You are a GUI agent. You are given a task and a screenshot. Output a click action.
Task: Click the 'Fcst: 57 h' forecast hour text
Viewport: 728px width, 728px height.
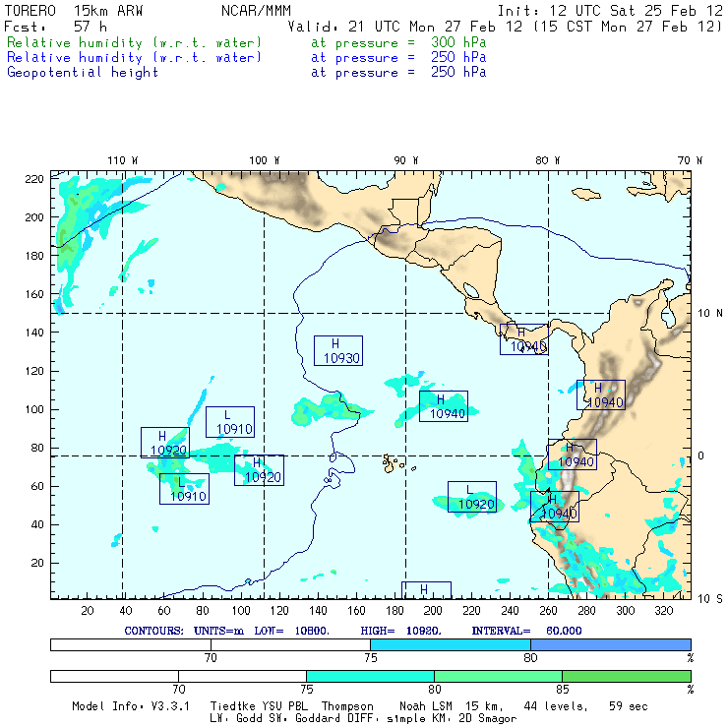click(x=56, y=27)
